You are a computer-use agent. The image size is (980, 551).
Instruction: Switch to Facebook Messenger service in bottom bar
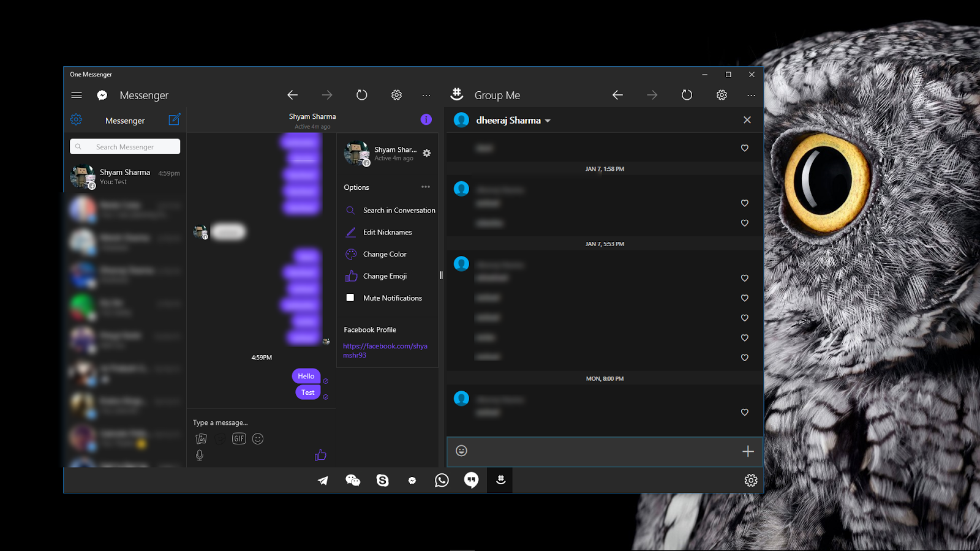(412, 481)
